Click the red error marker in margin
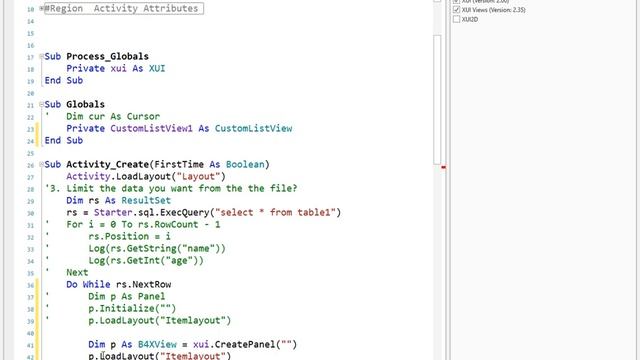 [x=443, y=167]
